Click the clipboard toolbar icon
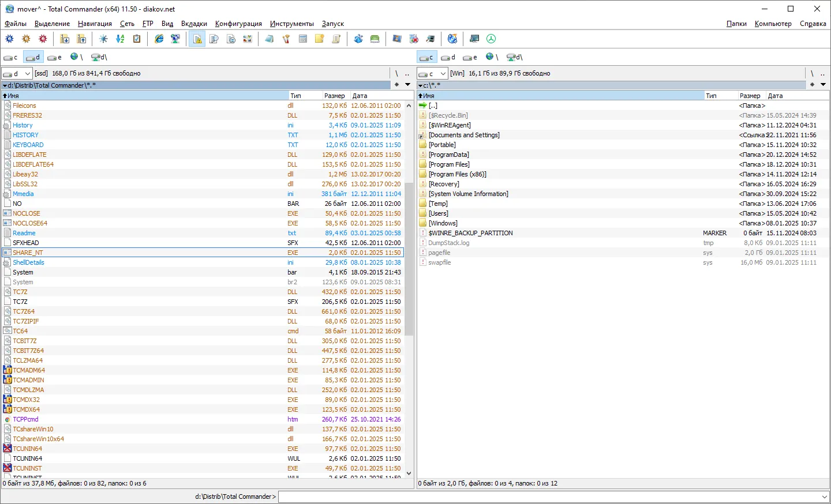 [x=137, y=39]
